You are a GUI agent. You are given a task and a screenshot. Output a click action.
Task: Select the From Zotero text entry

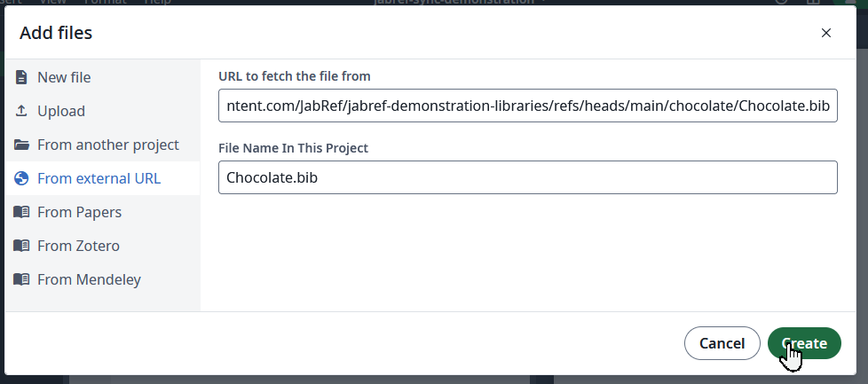pos(78,246)
